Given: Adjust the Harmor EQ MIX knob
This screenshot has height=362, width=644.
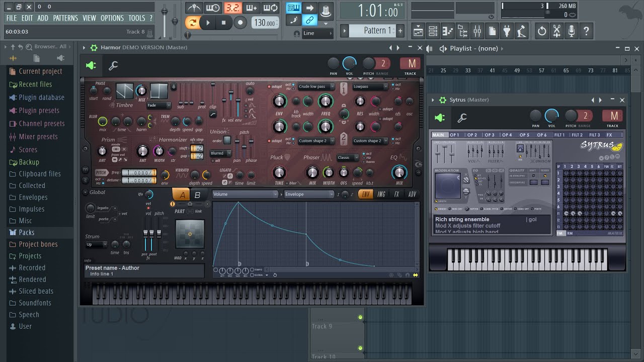Looking at the screenshot, I should (x=399, y=172).
